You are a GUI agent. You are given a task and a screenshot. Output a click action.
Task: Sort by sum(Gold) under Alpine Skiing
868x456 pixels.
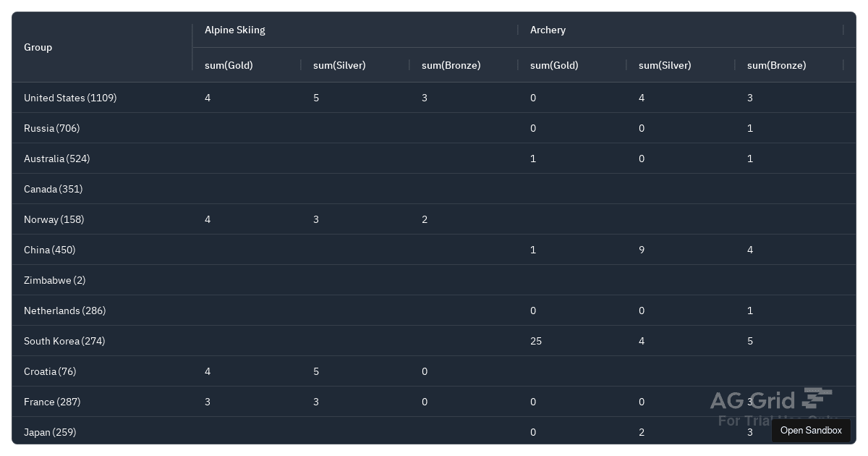[247, 65]
